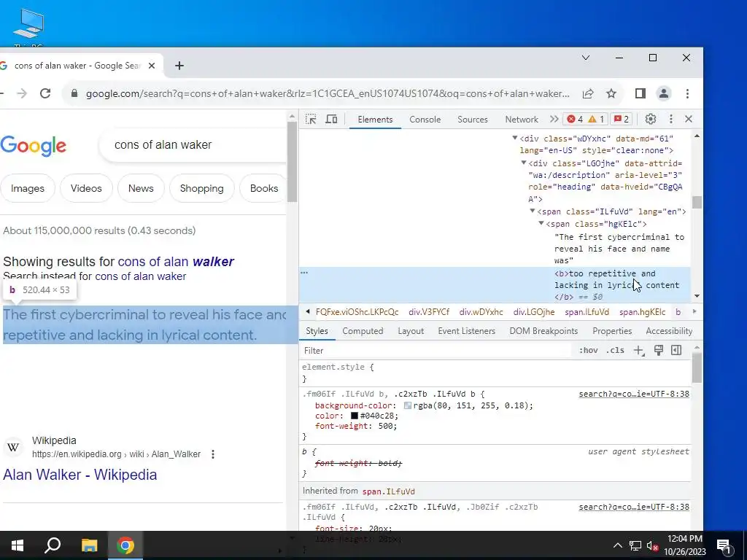Click the forward navigation arrow
Viewport: 747px width, 560px height.
coord(22,93)
